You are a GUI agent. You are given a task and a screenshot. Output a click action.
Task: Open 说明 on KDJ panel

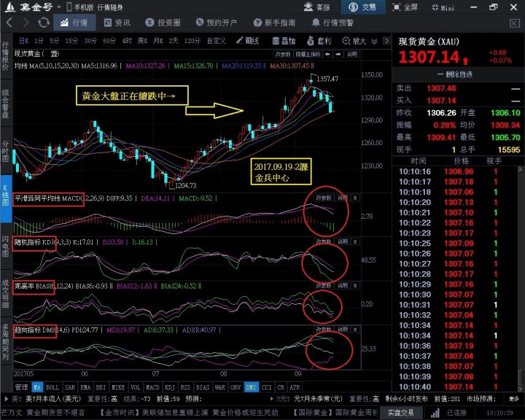pyautogui.click(x=342, y=242)
